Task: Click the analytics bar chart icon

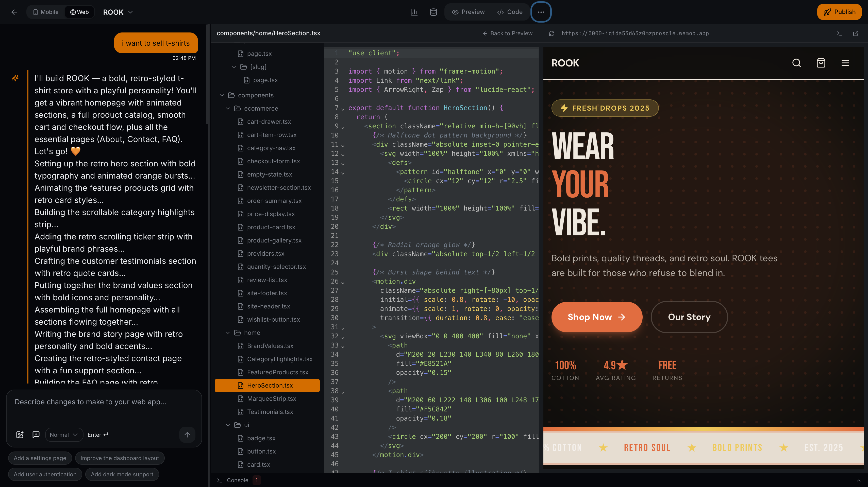Action: (414, 12)
